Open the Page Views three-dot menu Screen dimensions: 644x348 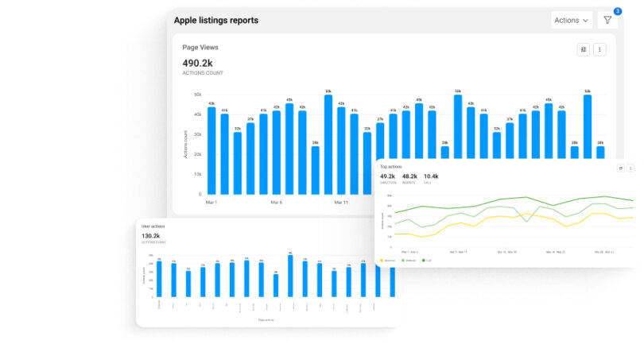pos(599,49)
